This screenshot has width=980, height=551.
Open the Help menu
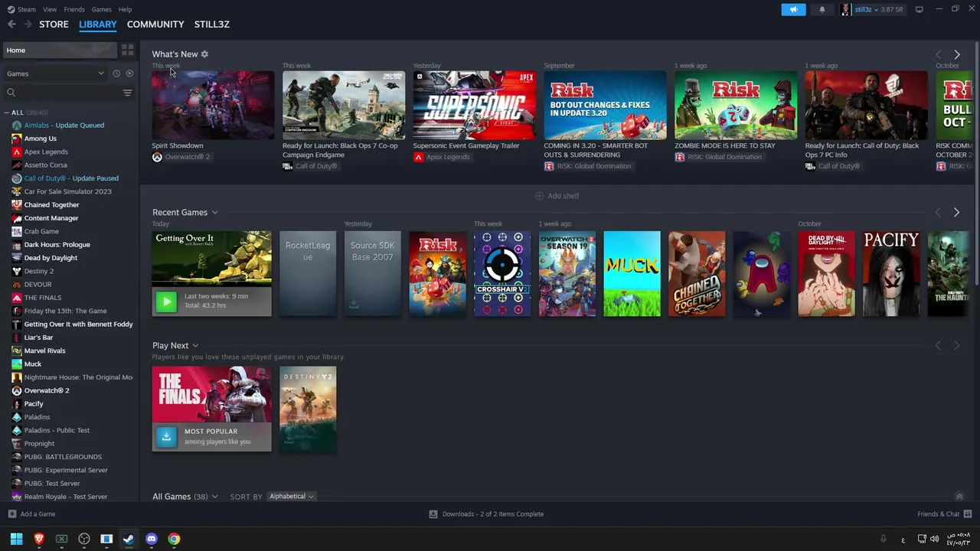point(126,9)
